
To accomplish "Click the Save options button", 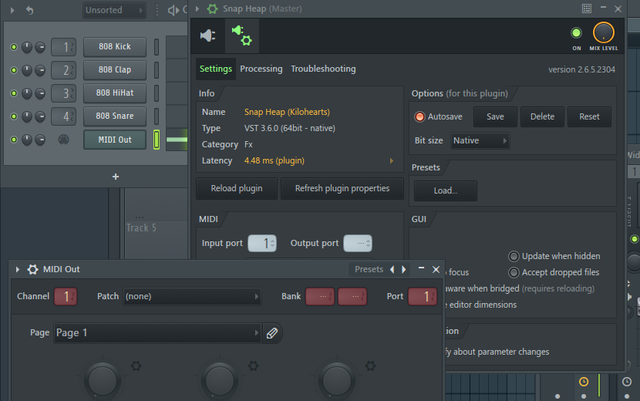I will coord(495,117).
